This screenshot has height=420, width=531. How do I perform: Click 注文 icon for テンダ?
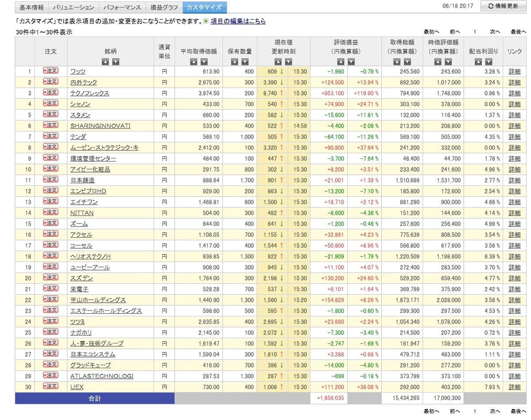(50, 136)
